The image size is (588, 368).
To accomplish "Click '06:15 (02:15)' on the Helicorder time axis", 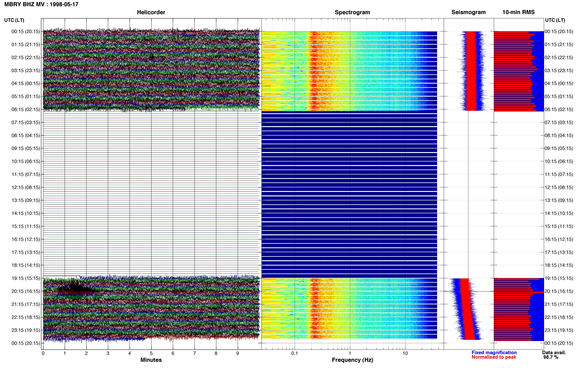I will [x=26, y=109].
